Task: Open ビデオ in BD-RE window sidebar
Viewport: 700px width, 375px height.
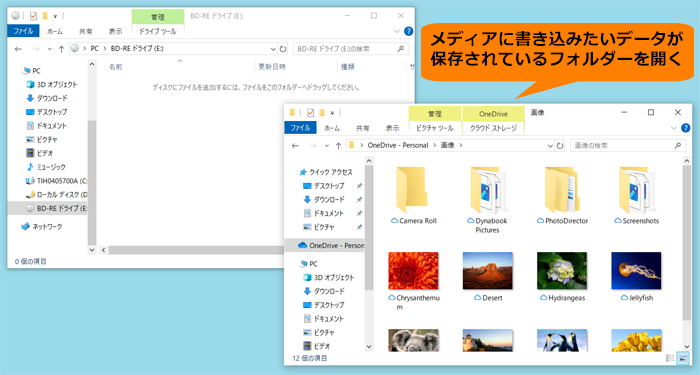Action: coord(39,153)
